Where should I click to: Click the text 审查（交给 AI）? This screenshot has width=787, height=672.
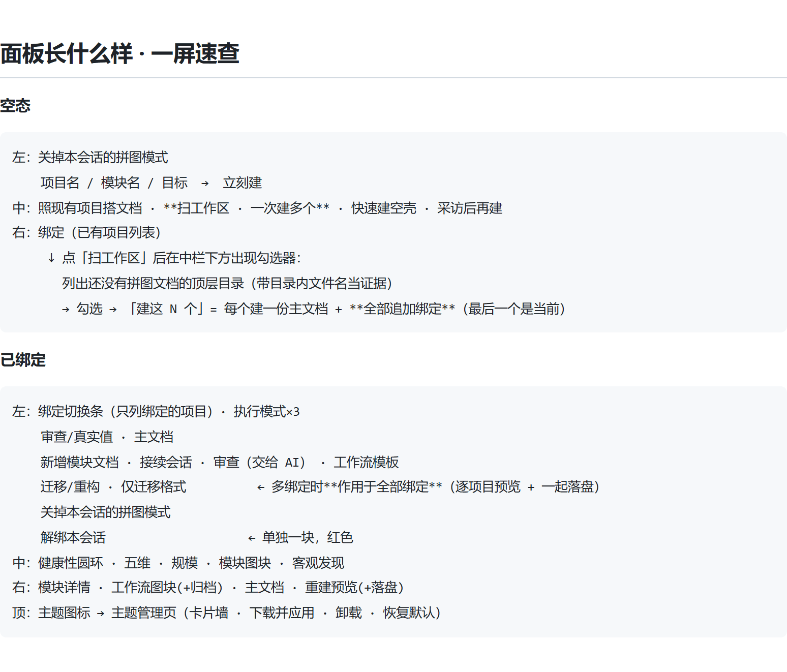point(260,462)
